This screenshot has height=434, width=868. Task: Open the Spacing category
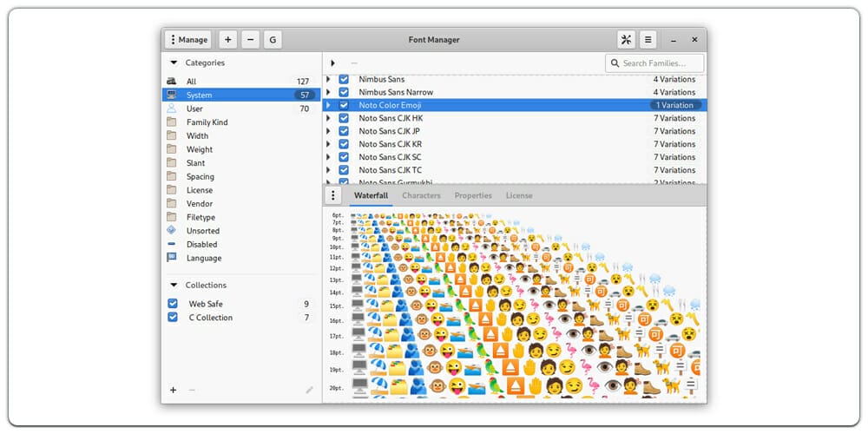click(241, 176)
